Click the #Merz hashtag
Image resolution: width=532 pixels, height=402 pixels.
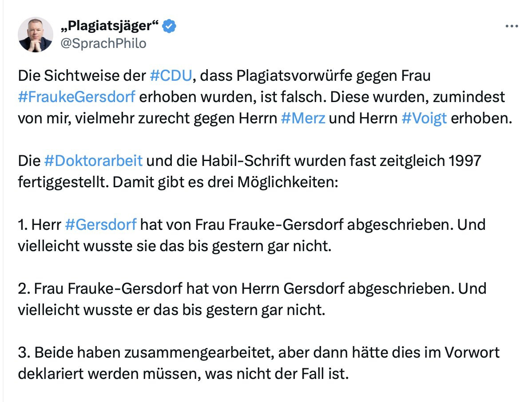coord(303,118)
